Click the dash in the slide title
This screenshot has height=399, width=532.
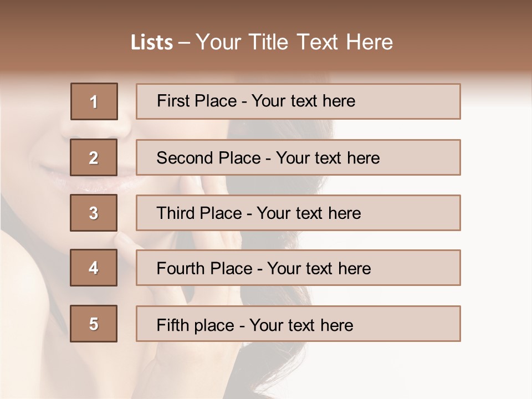(x=185, y=43)
